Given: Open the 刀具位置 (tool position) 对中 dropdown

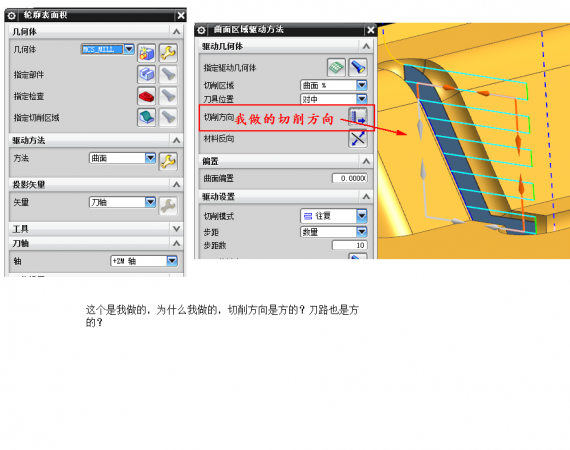Looking at the screenshot, I should [x=334, y=99].
